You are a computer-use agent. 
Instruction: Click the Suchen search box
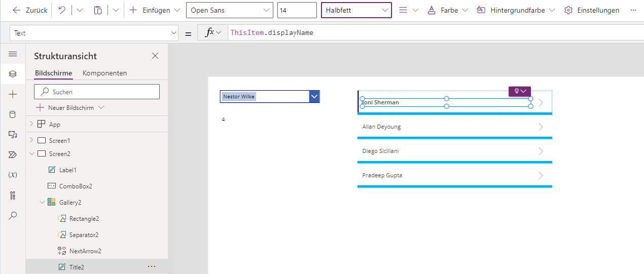click(x=97, y=92)
